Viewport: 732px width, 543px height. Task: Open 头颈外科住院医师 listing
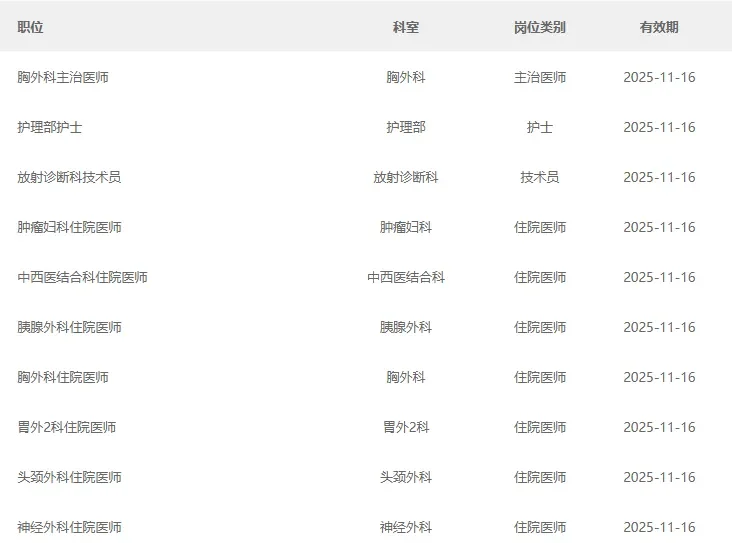(x=69, y=477)
